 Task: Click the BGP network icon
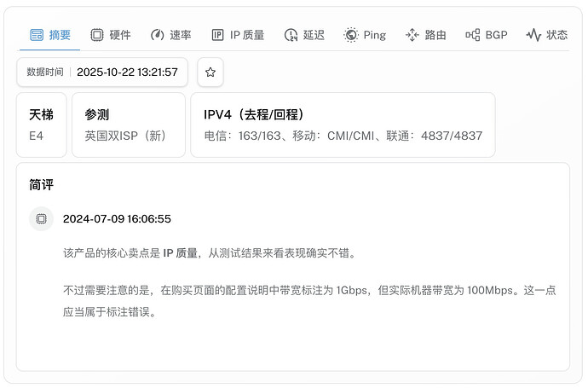coord(472,35)
